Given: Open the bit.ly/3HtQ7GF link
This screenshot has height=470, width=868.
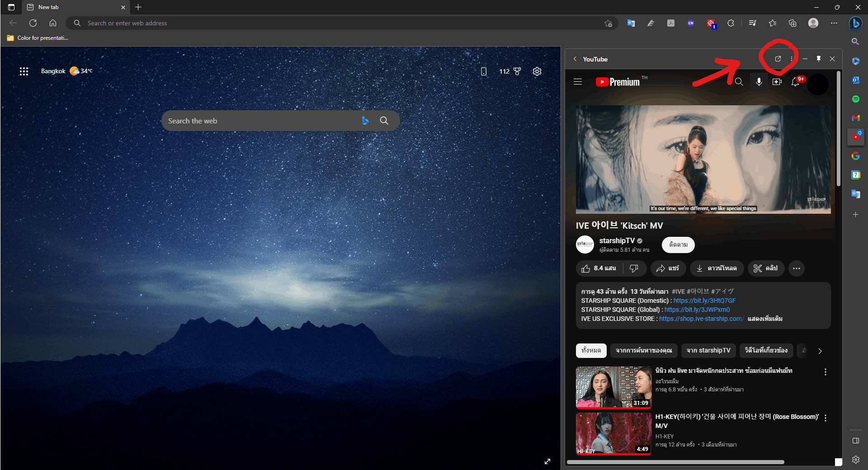Looking at the screenshot, I should 704,301.
